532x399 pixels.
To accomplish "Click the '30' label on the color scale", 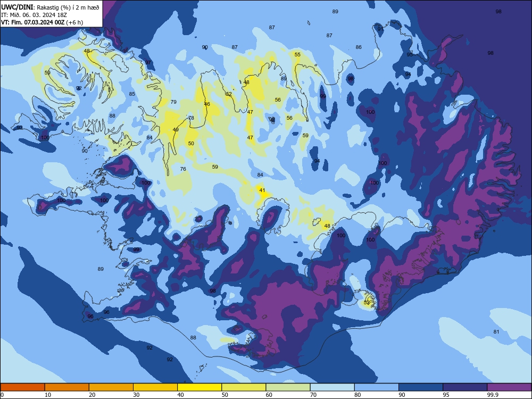I will point(136,395).
